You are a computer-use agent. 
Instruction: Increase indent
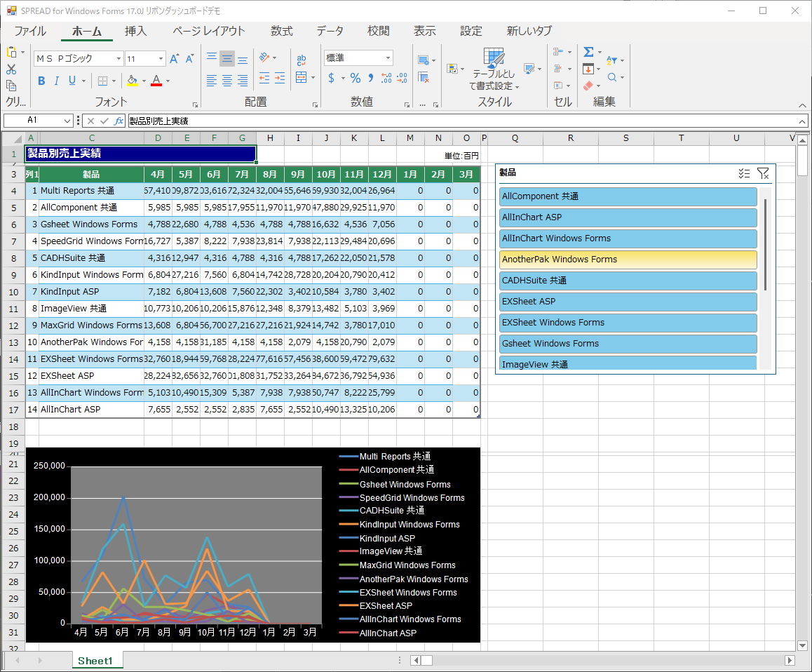[280, 79]
